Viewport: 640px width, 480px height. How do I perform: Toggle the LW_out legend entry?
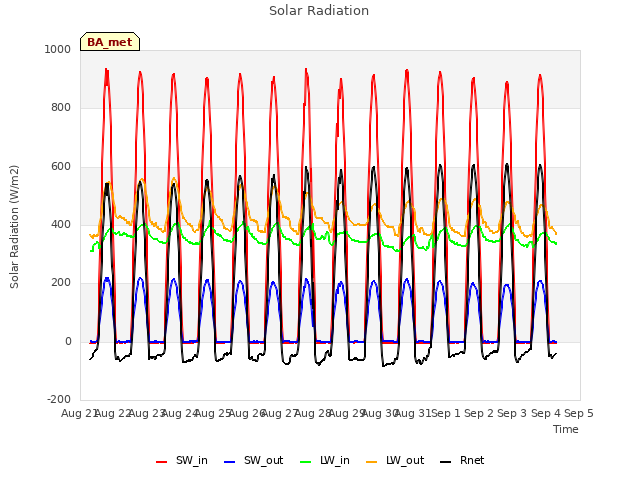pyautogui.click(x=395, y=460)
